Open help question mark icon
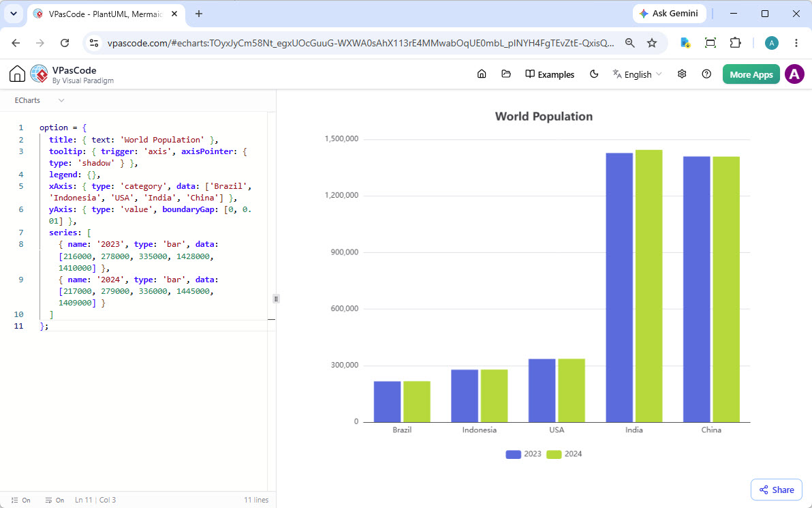The image size is (812, 508). pyautogui.click(x=706, y=74)
